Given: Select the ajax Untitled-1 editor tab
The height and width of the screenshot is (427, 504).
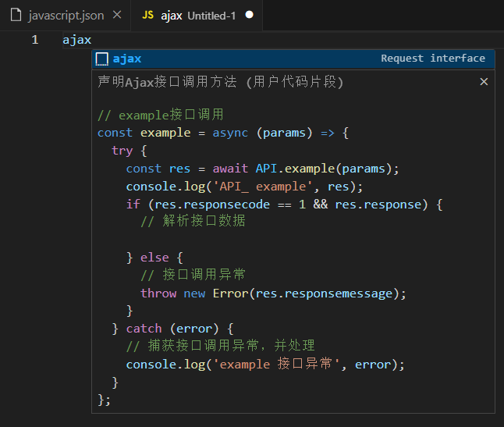Looking at the screenshot, I should 197,15.
